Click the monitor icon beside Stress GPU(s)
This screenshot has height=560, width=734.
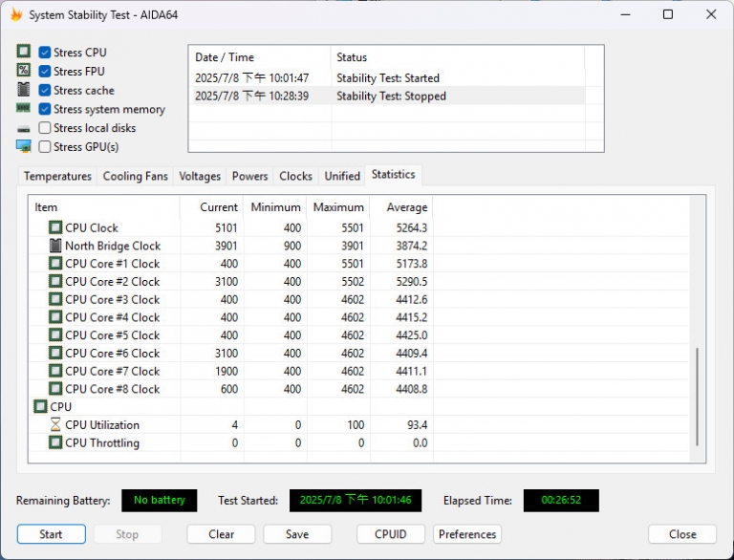point(23,146)
